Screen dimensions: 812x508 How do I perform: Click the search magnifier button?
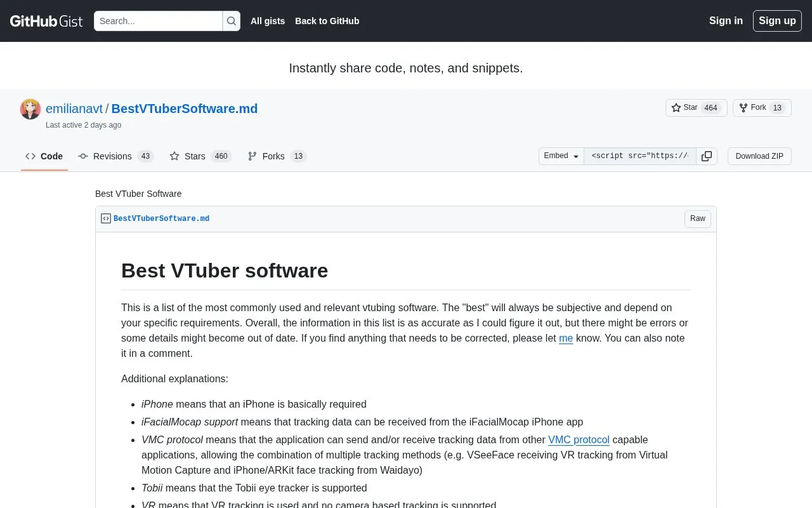(x=232, y=21)
